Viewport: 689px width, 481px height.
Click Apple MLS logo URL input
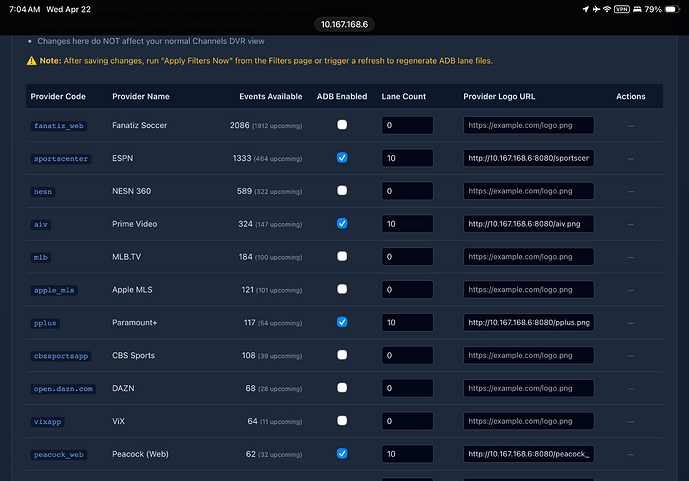coord(529,289)
